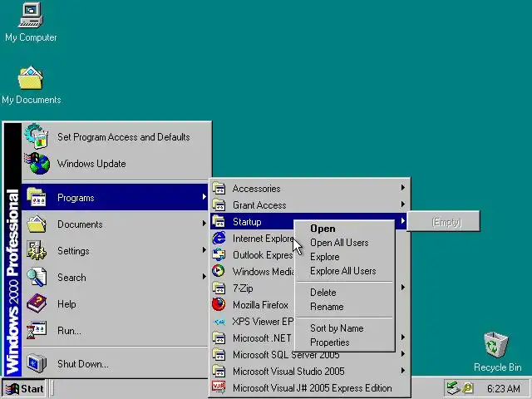Click the Windows Update label

91,164
